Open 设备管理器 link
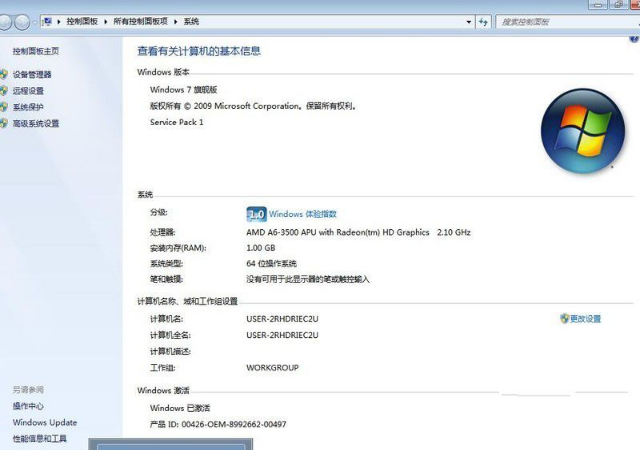This screenshot has height=451, width=641. [x=32, y=74]
